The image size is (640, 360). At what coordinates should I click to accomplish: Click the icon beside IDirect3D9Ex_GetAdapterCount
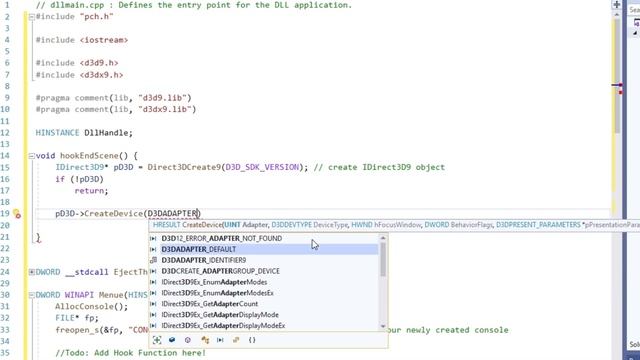(153, 304)
